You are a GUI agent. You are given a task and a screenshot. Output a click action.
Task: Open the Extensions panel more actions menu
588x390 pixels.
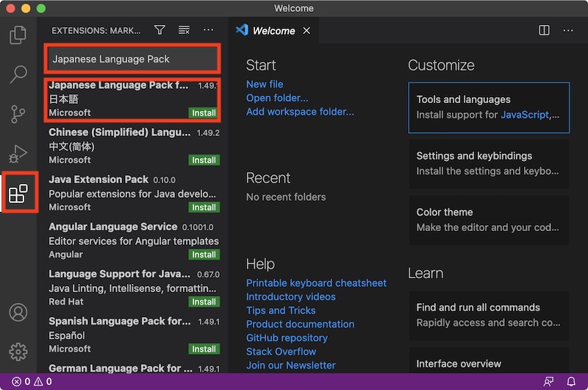pyautogui.click(x=208, y=30)
